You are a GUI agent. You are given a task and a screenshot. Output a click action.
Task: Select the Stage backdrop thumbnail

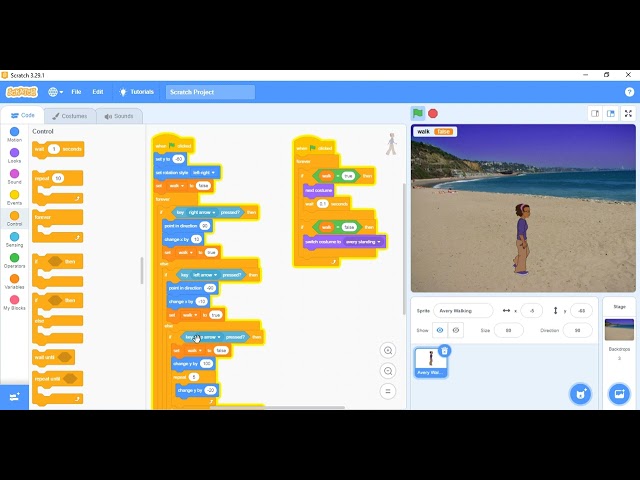point(619,329)
